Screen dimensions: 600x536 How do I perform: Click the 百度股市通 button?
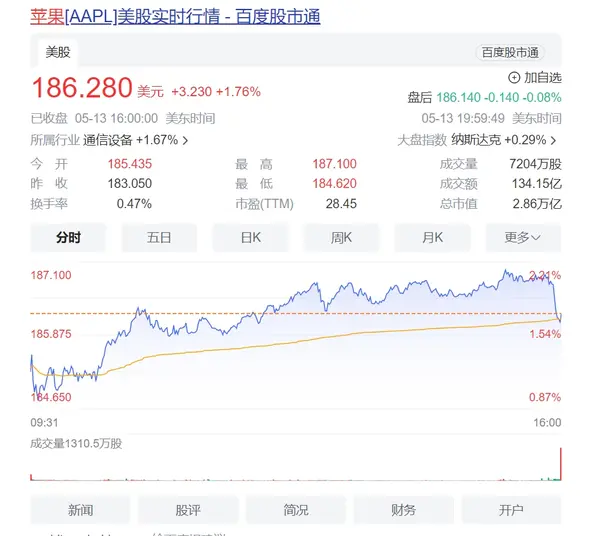tap(510, 52)
